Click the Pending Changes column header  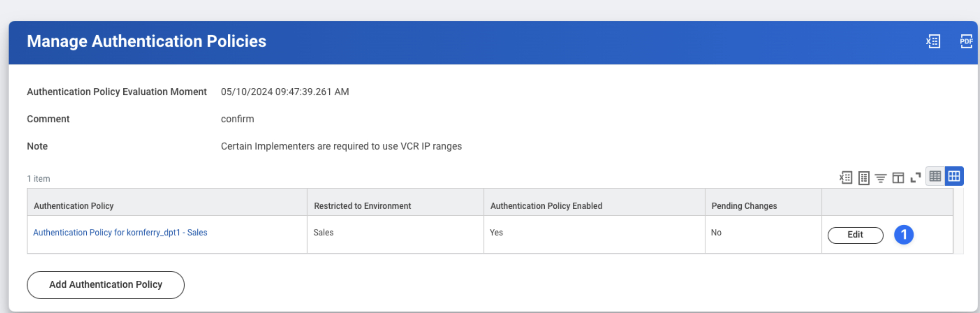tap(744, 206)
